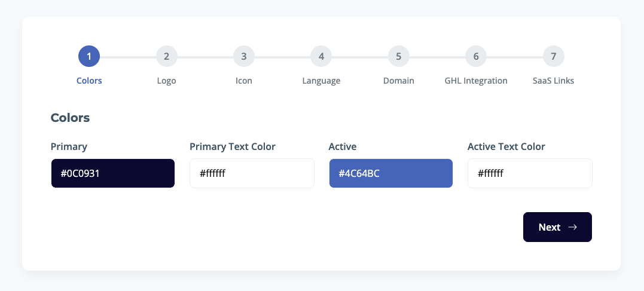Go to the Domain step label
Image resolution: width=644 pixels, height=291 pixels.
[399, 81]
